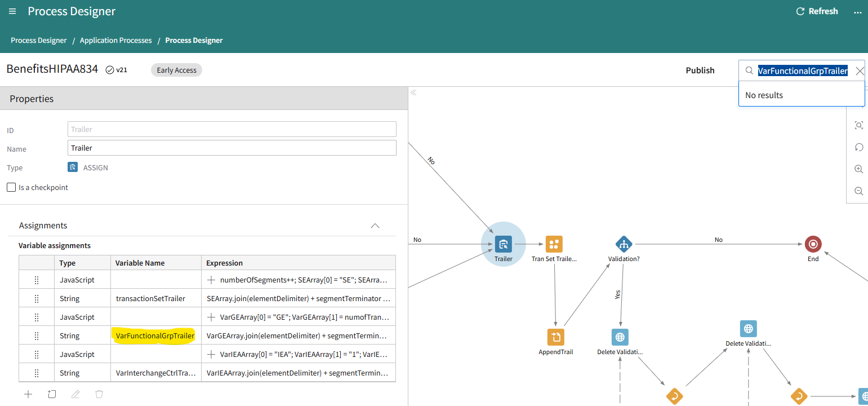Open the hamburger navigation menu
The image size is (868, 406).
click(x=12, y=11)
